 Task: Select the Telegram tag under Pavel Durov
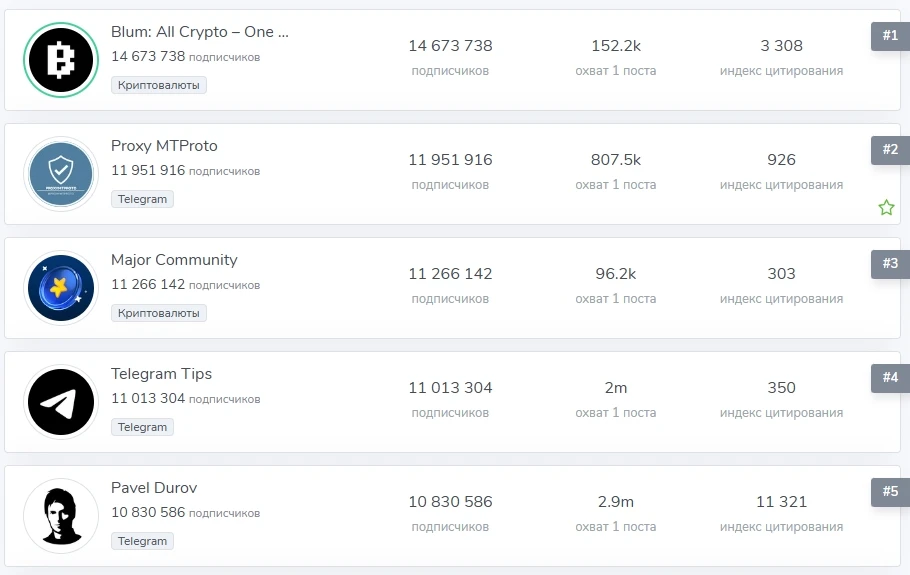pyautogui.click(x=142, y=541)
